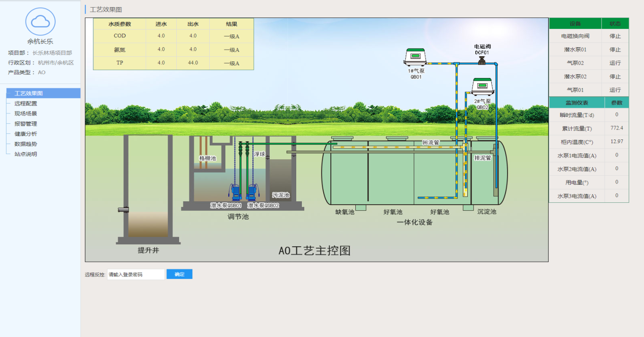The image size is (644, 337).
Task: Click the cloud logo icon
Action: click(x=40, y=22)
